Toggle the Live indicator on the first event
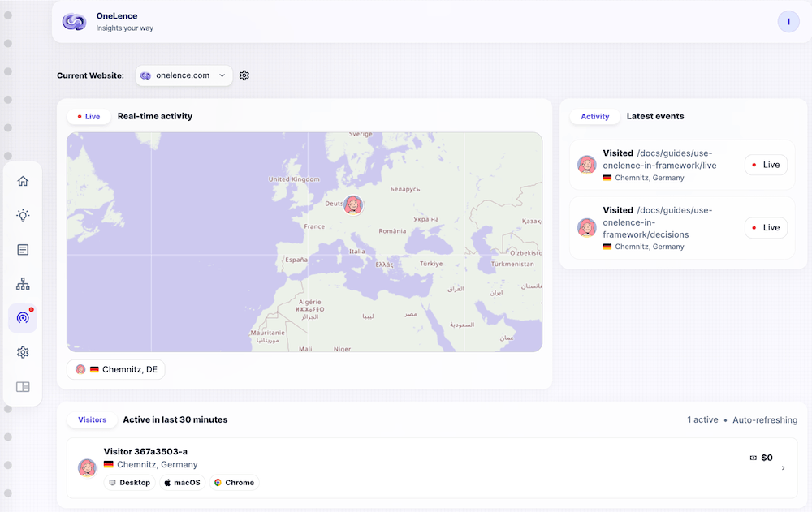Screen dimensions: 812x512 click(766, 165)
